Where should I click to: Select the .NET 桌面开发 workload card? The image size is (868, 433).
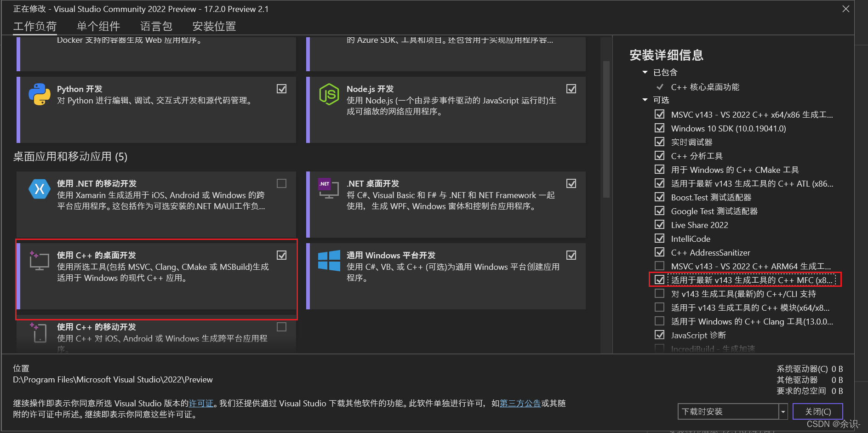tap(446, 205)
